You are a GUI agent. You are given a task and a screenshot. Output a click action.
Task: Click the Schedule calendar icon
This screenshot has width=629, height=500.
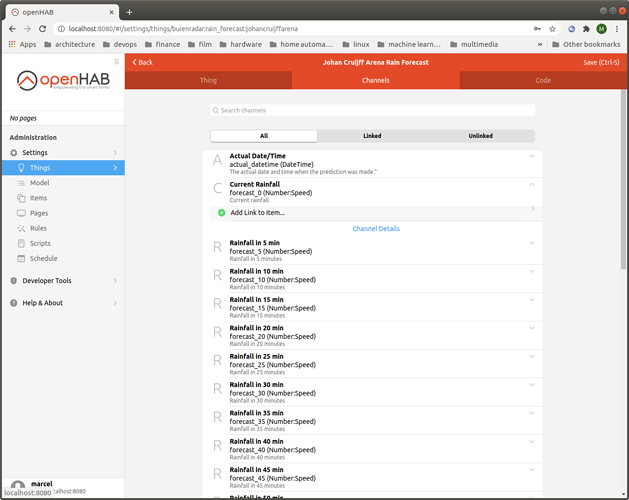point(21,258)
